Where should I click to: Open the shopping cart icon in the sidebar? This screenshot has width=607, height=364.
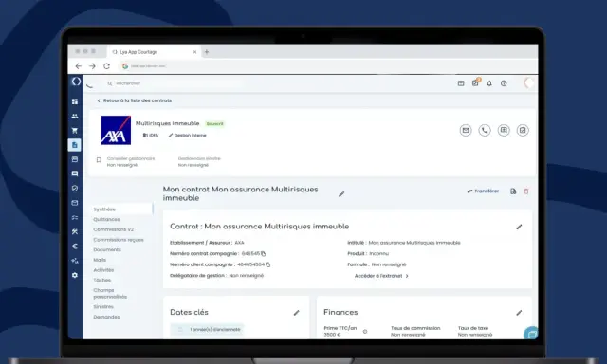click(x=75, y=131)
